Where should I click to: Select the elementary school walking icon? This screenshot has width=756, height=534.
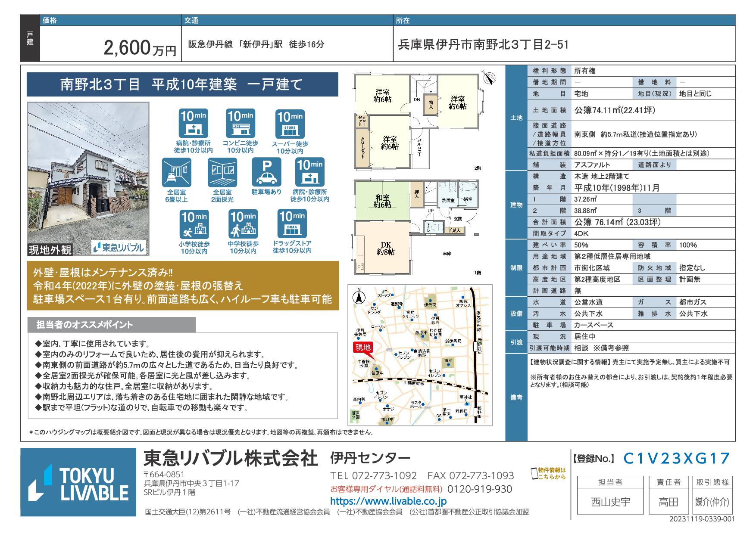point(194,224)
